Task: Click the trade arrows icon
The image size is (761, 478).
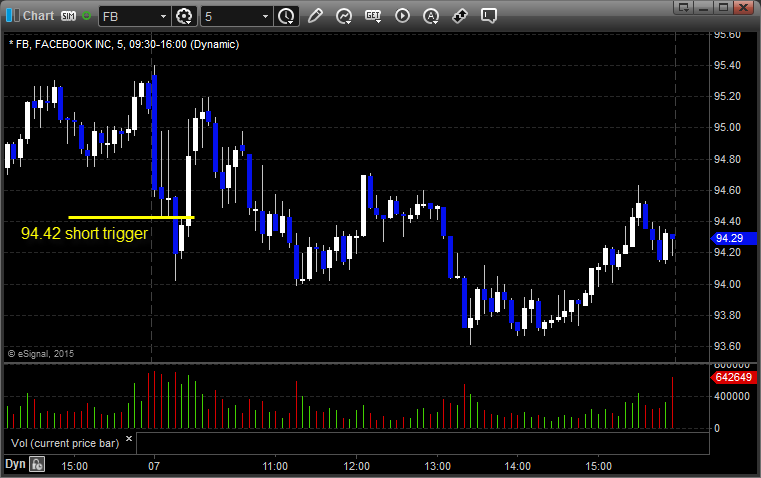Action: tap(460, 16)
